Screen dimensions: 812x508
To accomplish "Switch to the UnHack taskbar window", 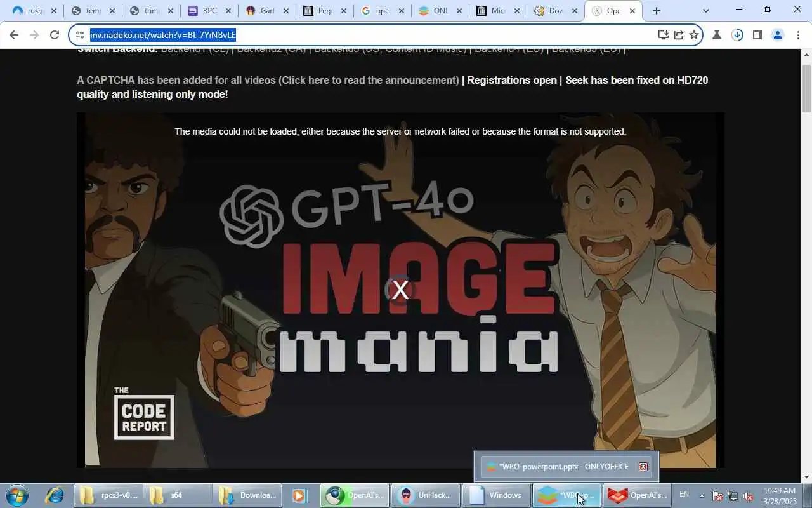I will pyautogui.click(x=425, y=495).
